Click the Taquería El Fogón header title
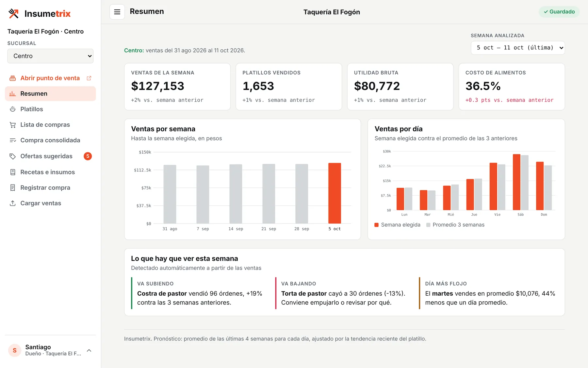Image resolution: width=588 pixels, height=368 pixels. [x=332, y=12]
